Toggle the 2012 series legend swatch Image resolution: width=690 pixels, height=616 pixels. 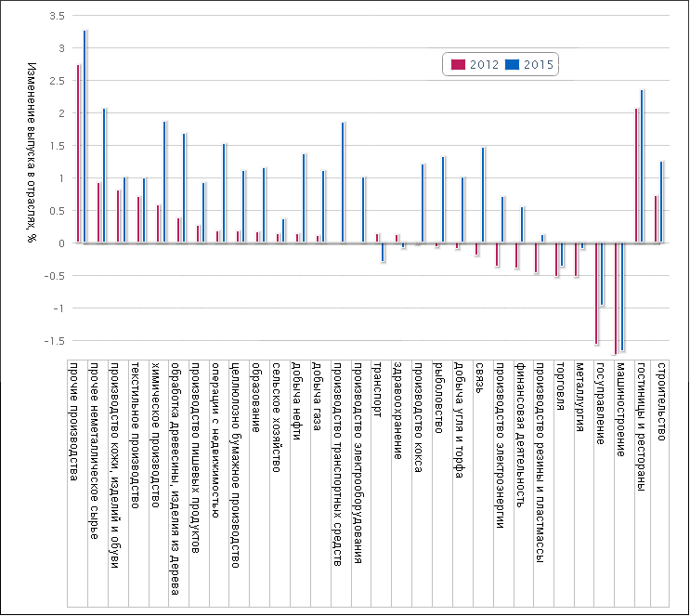tap(458, 65)
